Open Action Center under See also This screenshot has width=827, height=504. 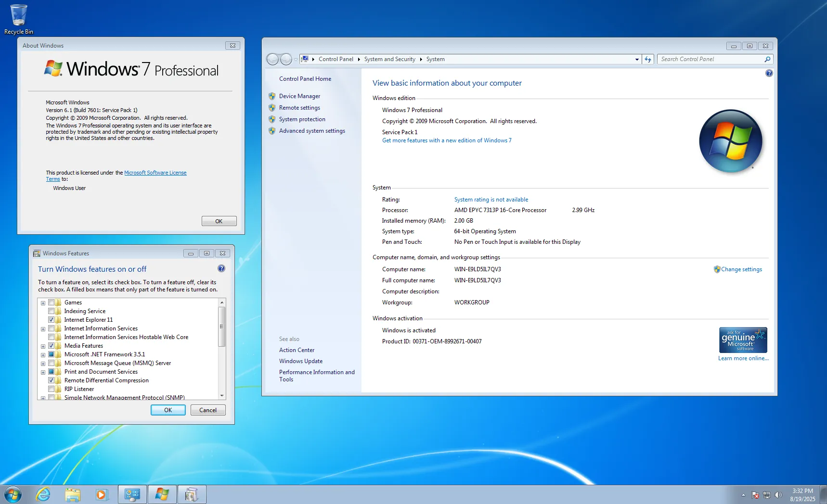[x=297, y=350]
